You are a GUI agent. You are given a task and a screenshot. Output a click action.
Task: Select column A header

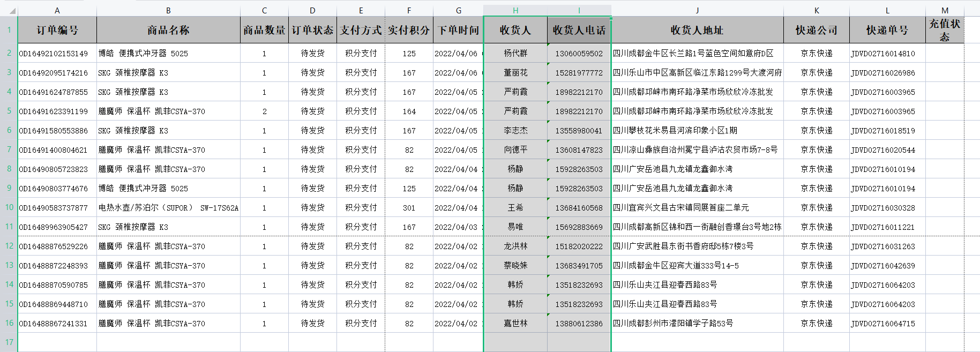coord(57,10)
